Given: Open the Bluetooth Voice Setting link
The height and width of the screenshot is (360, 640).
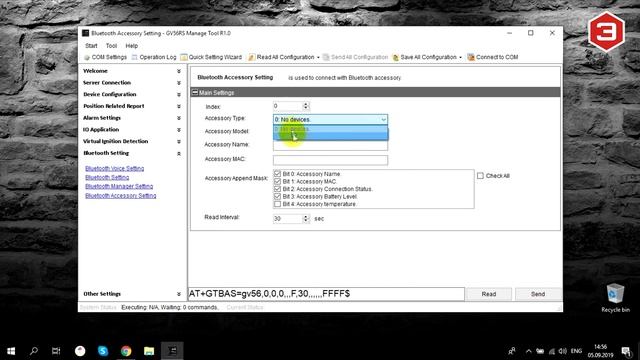Looking at the screenshot, I should click(115, 169).
